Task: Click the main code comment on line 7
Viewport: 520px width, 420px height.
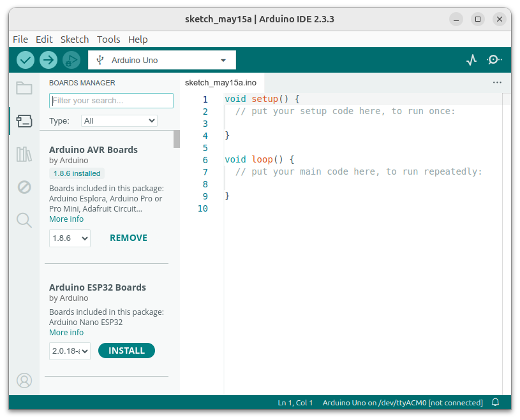Action: click(x=359, y=172)
